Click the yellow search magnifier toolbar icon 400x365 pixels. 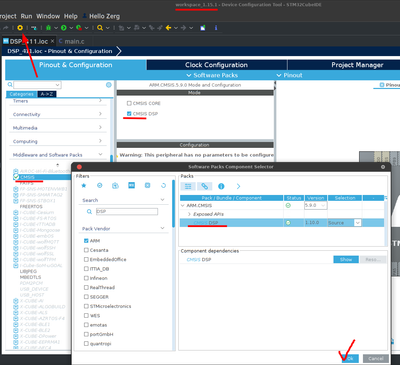(100, 28)
